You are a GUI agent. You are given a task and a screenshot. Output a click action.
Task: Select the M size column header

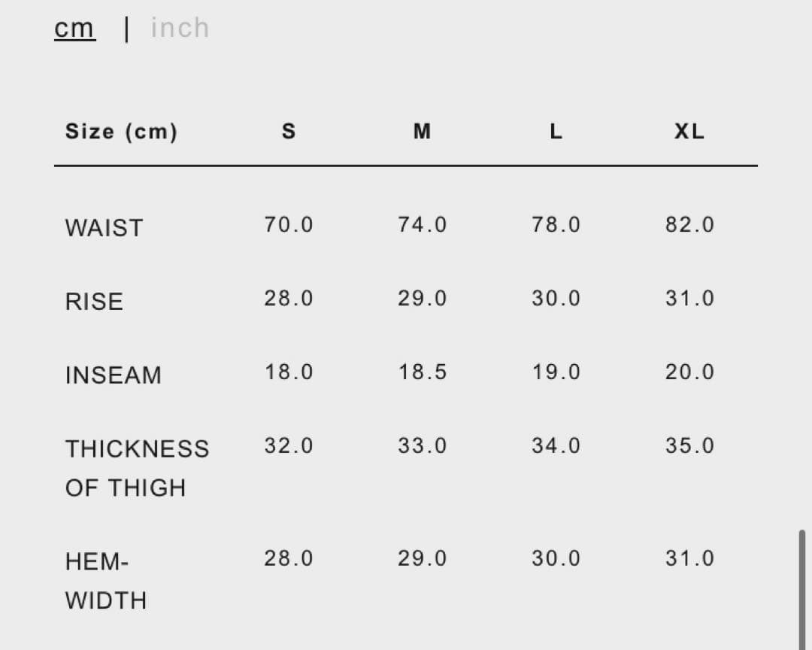(x=422, y=132)
